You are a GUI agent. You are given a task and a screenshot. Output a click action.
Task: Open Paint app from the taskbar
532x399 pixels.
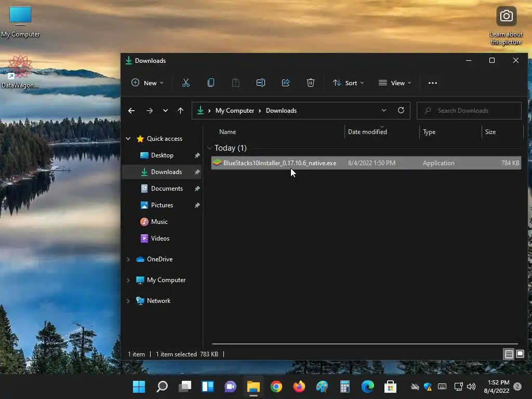point(322,387)
